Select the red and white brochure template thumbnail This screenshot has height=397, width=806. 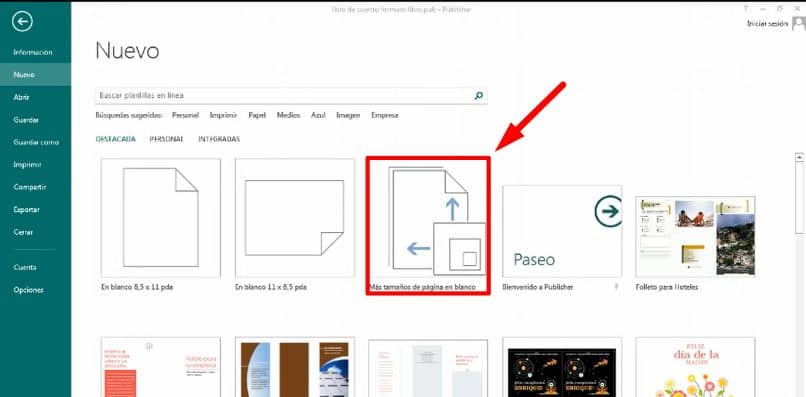point(161,367)
